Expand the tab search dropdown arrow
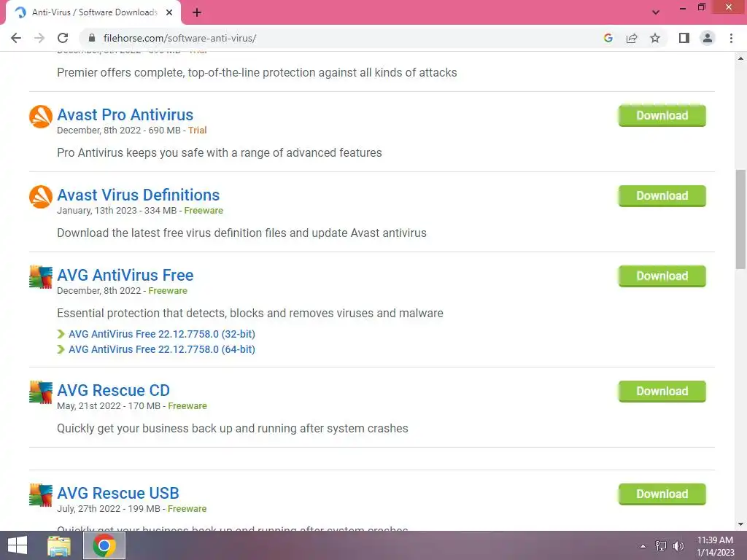Image resolution: width=747 pixels, height=560 pixels. coord(656,12)
